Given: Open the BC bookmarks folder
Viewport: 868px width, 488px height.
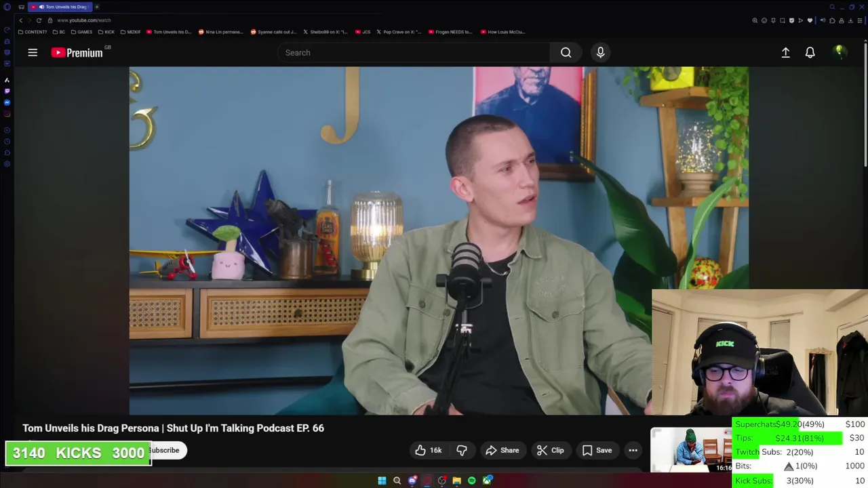Looking at the screenshot, I should tap(59, 32).
